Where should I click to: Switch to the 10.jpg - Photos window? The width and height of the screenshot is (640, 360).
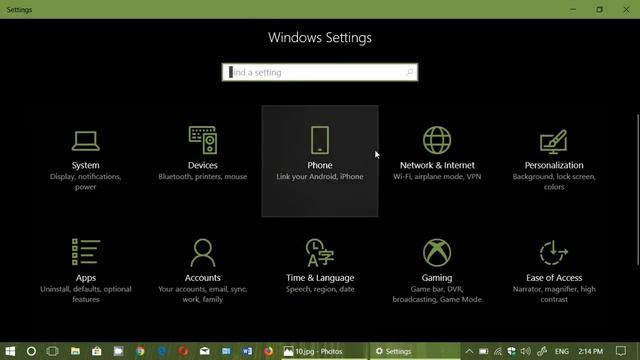(324, 351)
